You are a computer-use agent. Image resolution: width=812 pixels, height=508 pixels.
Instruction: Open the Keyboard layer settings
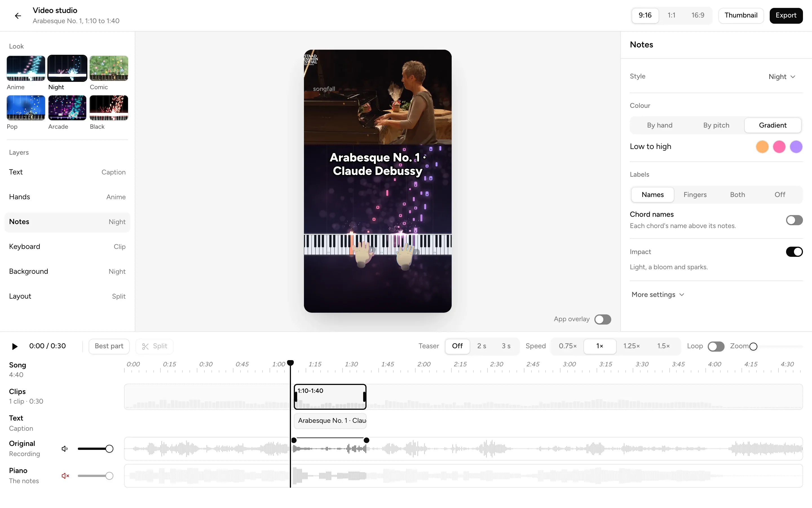(x=67, y=247)
